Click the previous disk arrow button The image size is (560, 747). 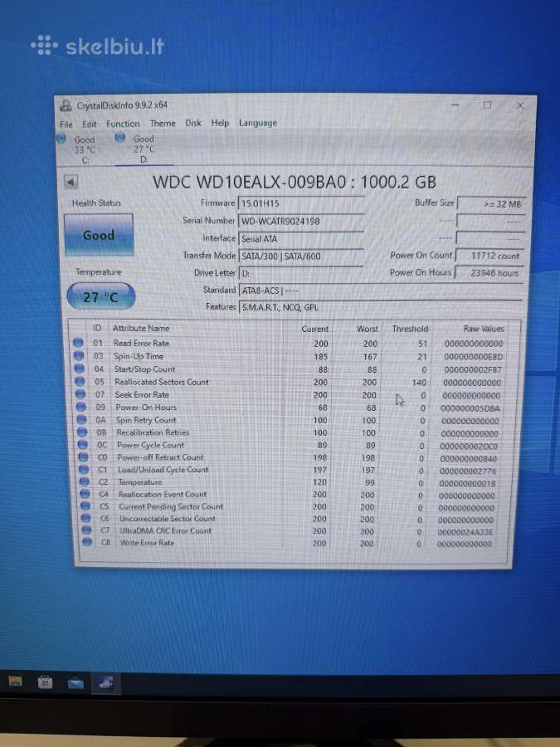[x=71, y=182]
